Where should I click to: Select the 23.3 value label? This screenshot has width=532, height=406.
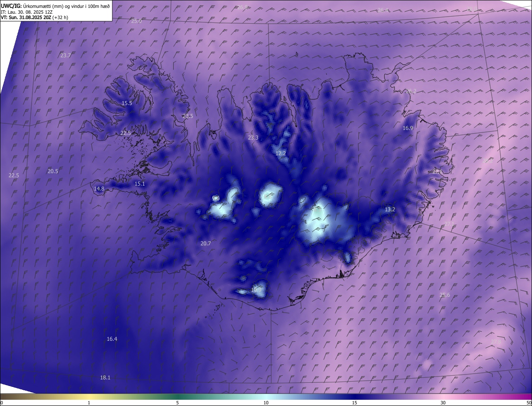pos(253,137)
